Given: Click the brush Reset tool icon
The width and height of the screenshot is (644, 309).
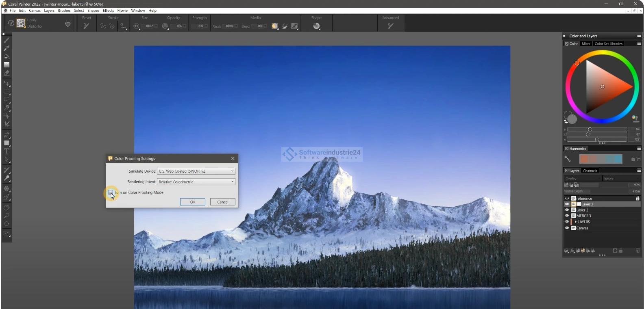Looking at the screenshot, I should (86, 26).
